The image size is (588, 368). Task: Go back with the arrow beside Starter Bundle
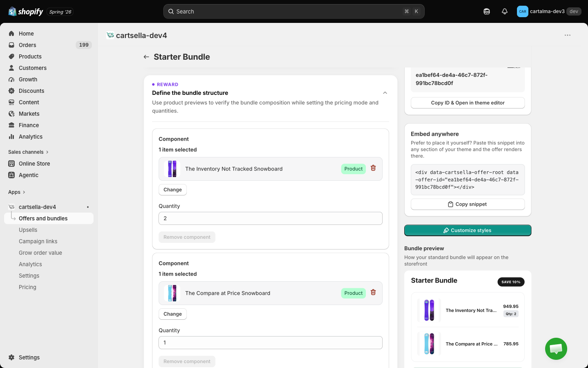pyautogui.click(x=146, y=57)
